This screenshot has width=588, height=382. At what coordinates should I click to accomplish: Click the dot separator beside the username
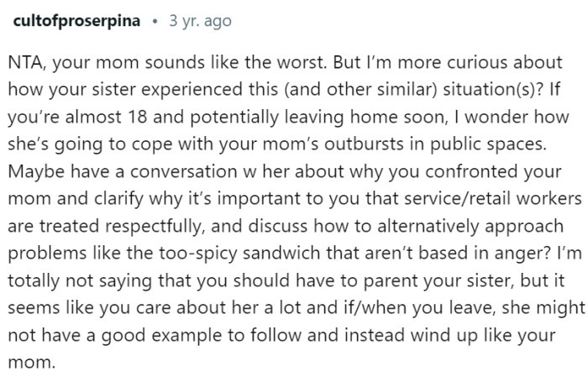point(155,20)
